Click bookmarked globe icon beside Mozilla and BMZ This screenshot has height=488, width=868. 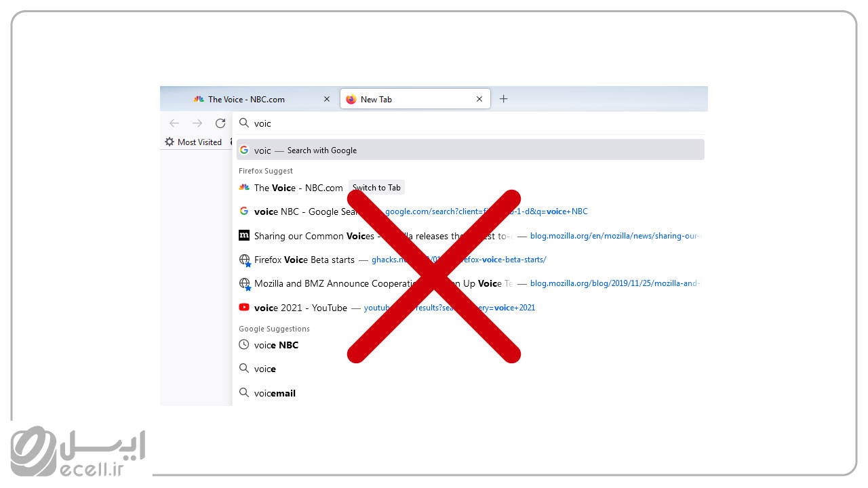245,284
